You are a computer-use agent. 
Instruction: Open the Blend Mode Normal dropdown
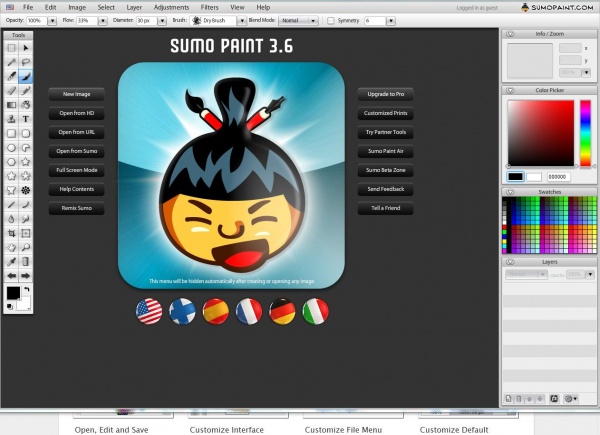(x=298, y=21)
